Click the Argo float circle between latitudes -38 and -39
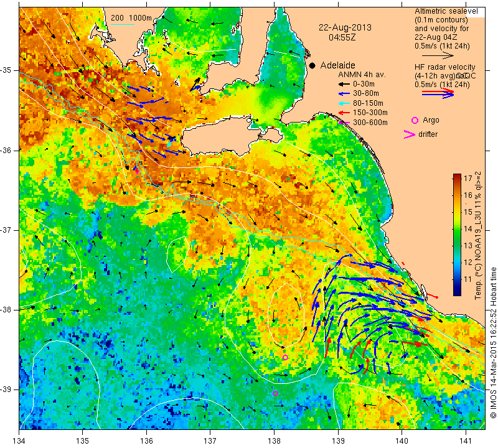This screenshot has width=498, height=448. pyautogui.click(x=285, y=358)
